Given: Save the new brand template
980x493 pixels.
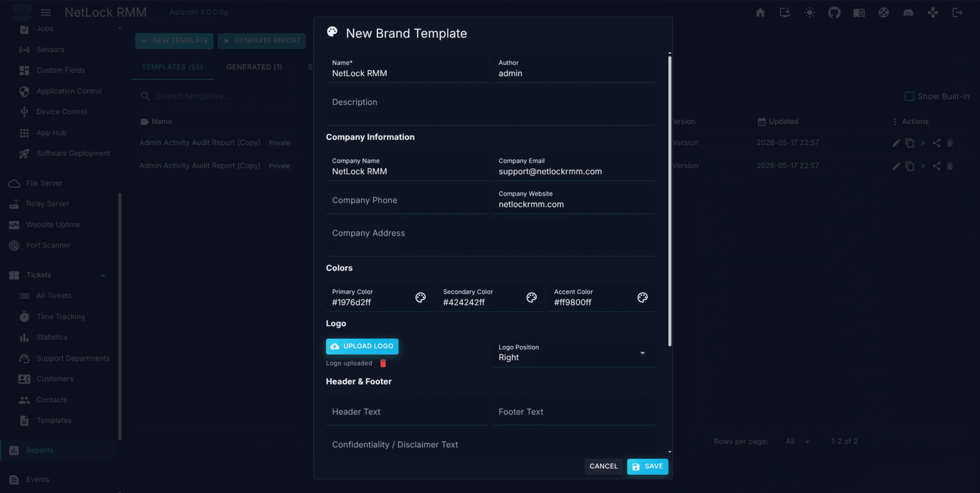Looking at the screenshot, I should point(647,466).
